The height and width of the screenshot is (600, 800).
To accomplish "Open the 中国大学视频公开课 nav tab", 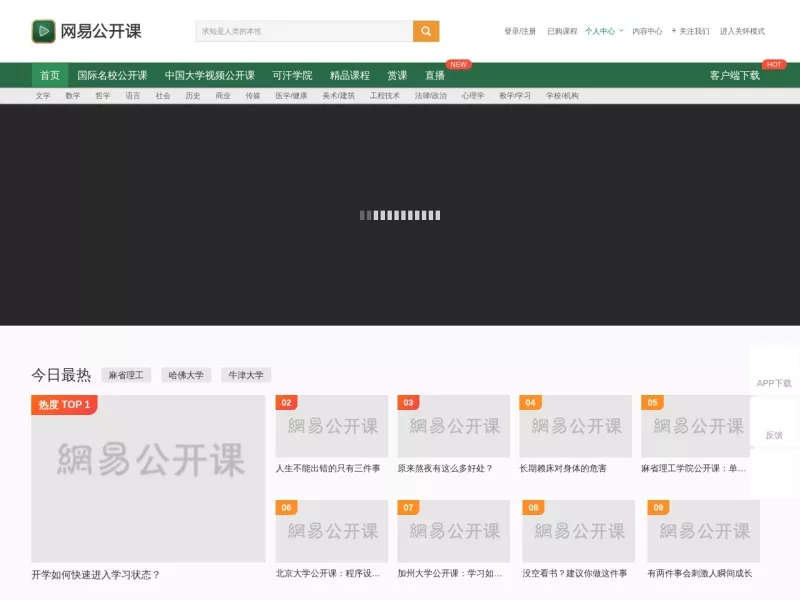I will [210, 76].
